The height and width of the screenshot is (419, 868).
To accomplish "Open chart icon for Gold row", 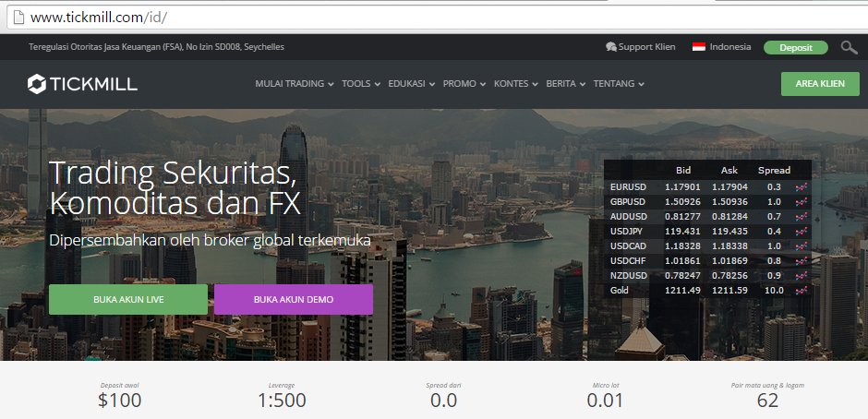I will coord(801,290).
